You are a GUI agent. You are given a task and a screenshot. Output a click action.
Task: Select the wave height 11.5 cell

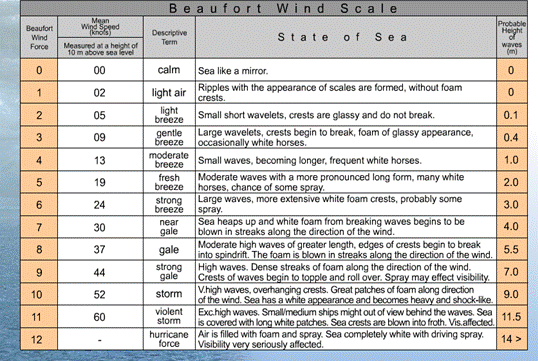click(512, 317)
